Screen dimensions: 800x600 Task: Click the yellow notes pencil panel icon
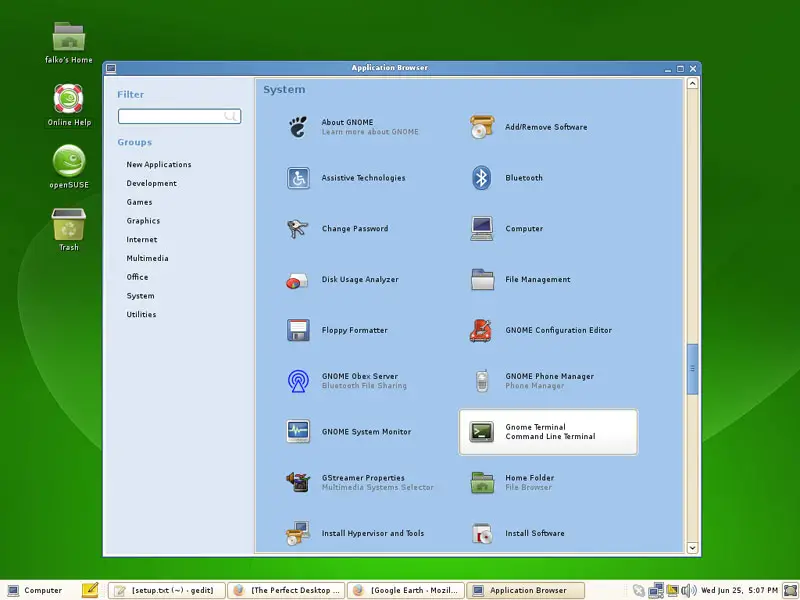(x=90, y=590)
